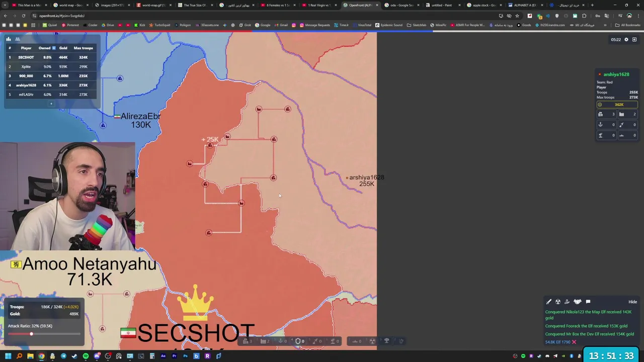Image resolution: width=644 pixels, height=362 pixels.
Task: Open All Bookmarks folder
Action: click(x=628, y=25)
